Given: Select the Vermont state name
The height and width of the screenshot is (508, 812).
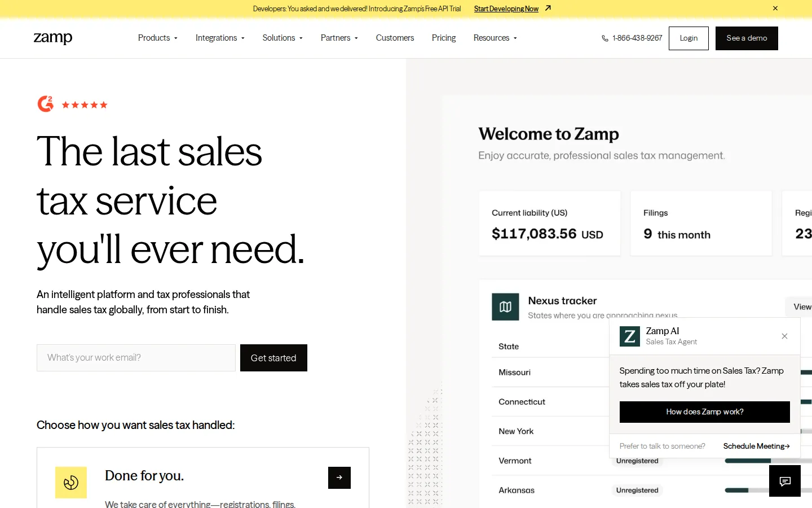Looking at the screenshot, I should coord(515,461).
